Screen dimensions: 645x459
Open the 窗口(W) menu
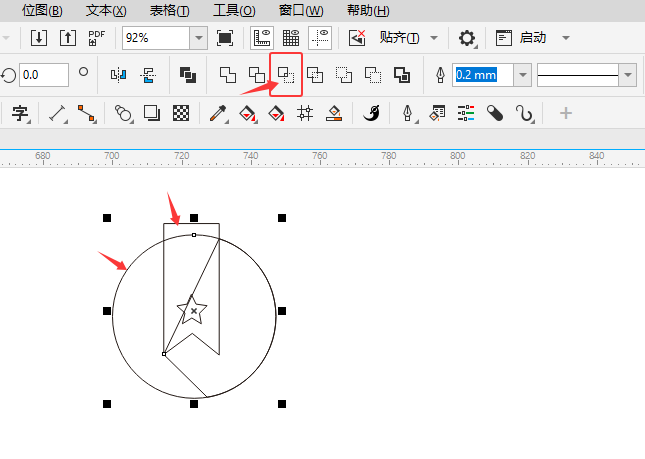tap(301, 10)
